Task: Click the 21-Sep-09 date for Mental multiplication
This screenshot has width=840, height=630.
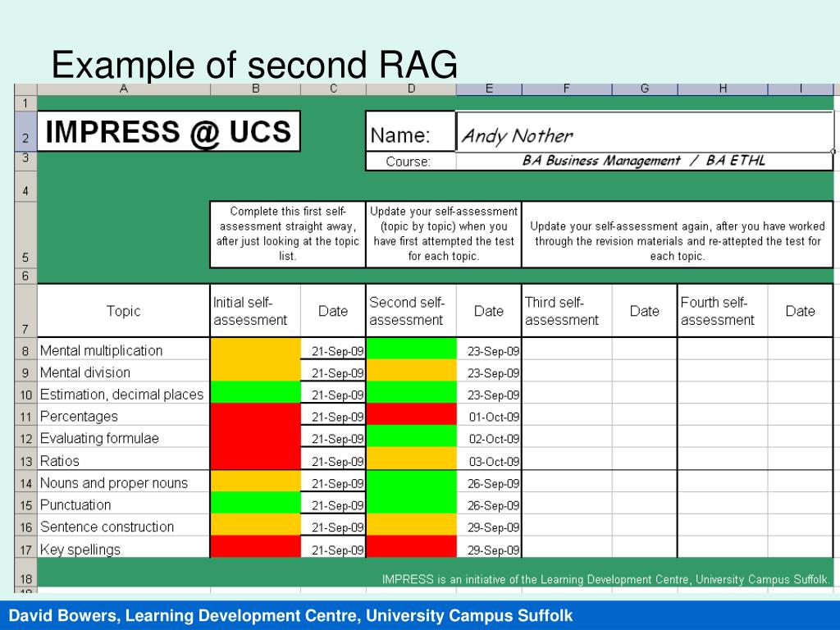Action: [333, 349]
